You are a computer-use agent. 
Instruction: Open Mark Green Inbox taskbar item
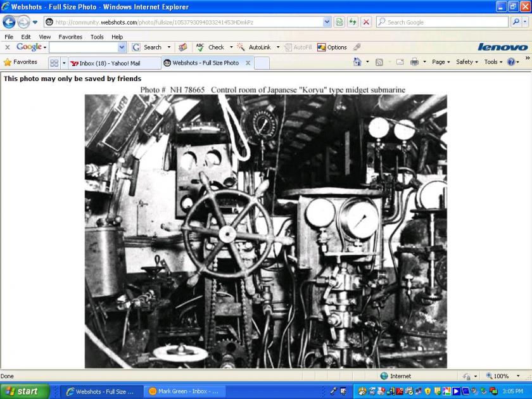coord(184,391)
